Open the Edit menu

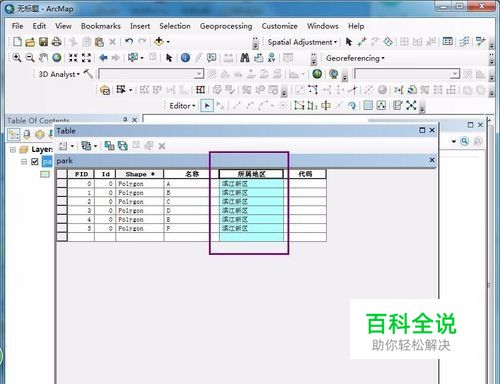[39, 26]
